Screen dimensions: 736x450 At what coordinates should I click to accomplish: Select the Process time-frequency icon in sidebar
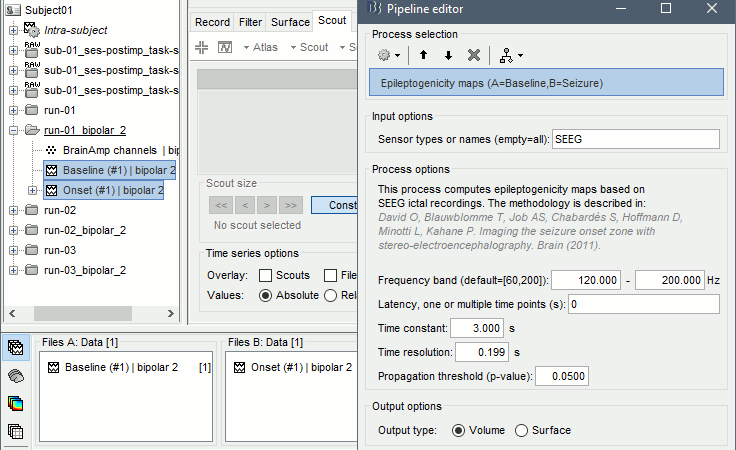coord(16,404)
